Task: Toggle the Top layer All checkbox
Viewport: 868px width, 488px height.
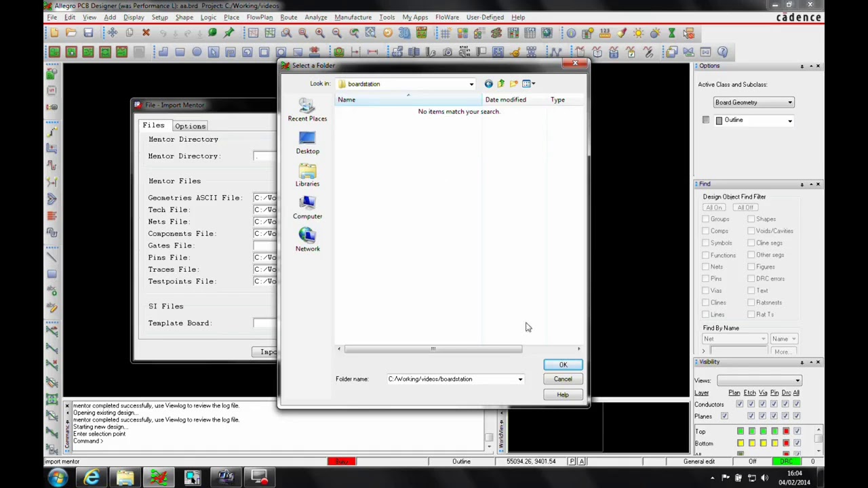Action: point(797,431)
